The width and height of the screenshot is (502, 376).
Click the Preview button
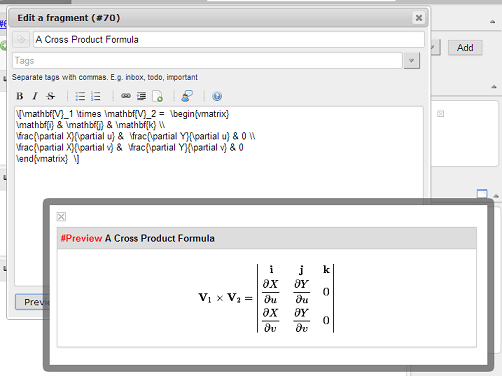point(32,302)
